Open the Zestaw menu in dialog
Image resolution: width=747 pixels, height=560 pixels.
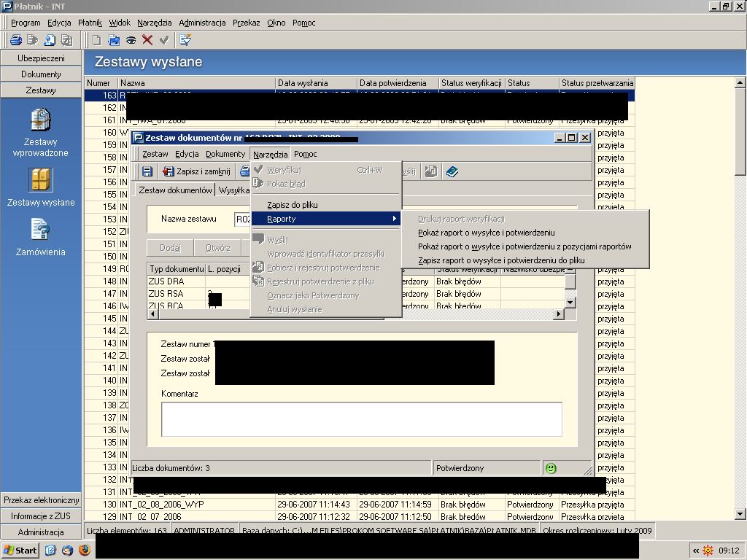(x=155, y=154)
